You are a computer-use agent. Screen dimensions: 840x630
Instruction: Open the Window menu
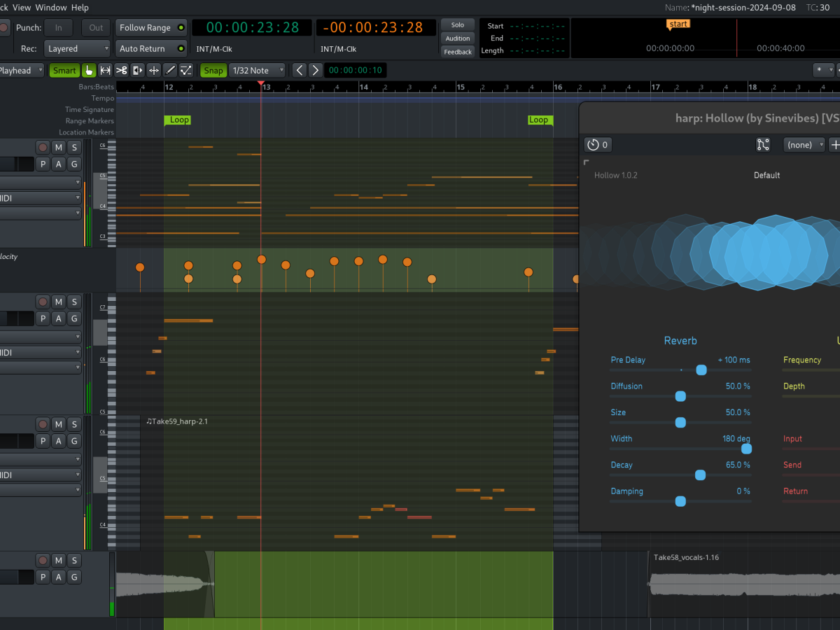51,8
